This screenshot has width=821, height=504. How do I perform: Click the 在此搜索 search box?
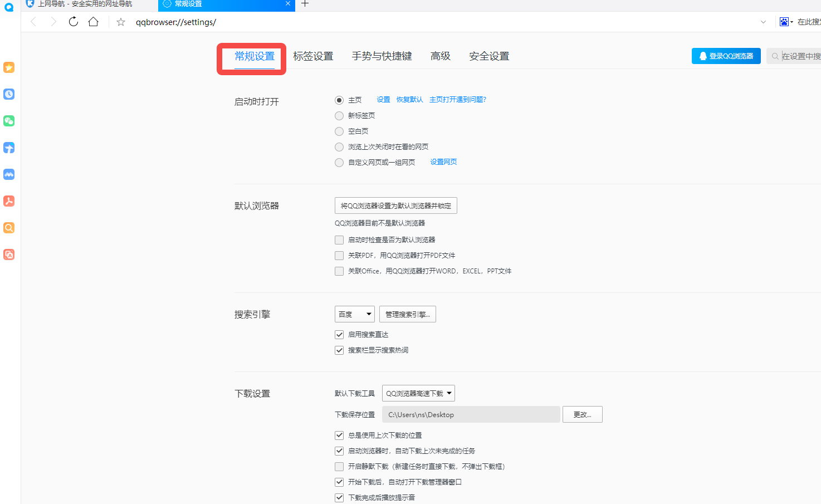click(x=809, y=22)
